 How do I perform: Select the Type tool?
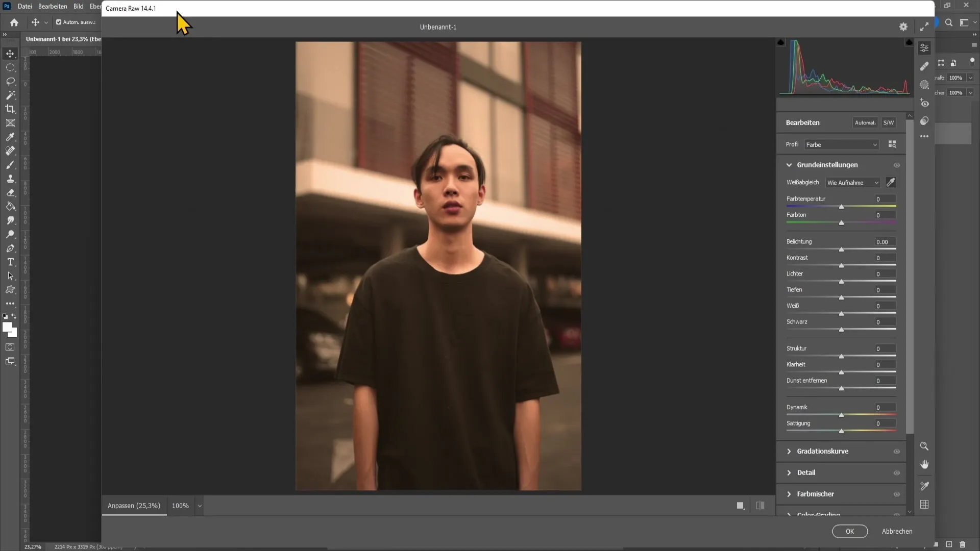pos(10,262)
